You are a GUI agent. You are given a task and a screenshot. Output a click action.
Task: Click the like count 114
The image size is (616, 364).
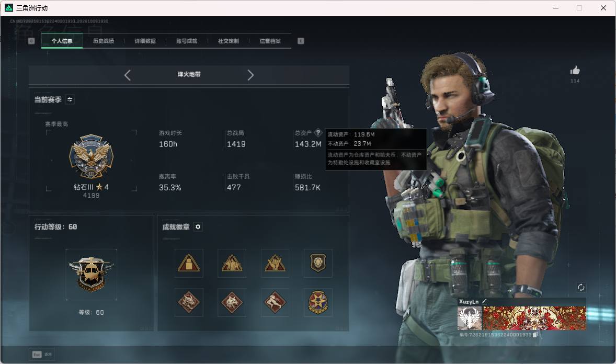pyautogui.click(x=575, y=81)
